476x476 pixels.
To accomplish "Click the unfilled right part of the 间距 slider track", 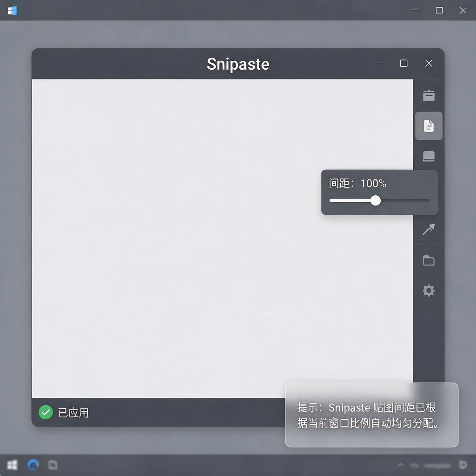I will (x=405, y=201).
